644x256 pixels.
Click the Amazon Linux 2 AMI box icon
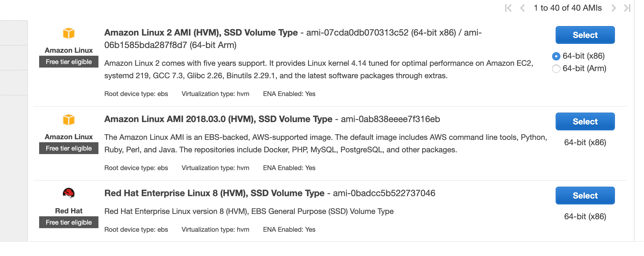click(x=69, y=33)
